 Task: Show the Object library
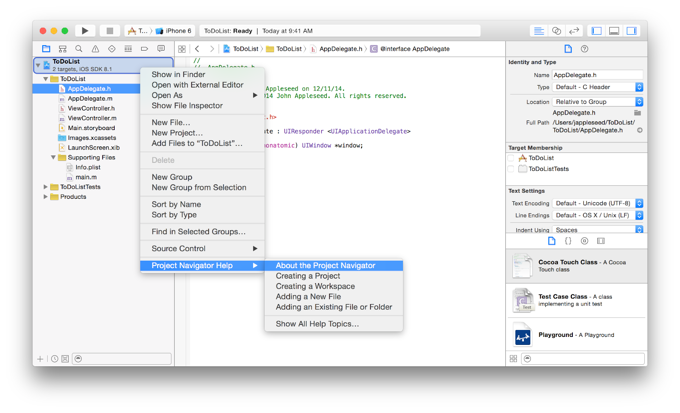click(x=584, y=241)
